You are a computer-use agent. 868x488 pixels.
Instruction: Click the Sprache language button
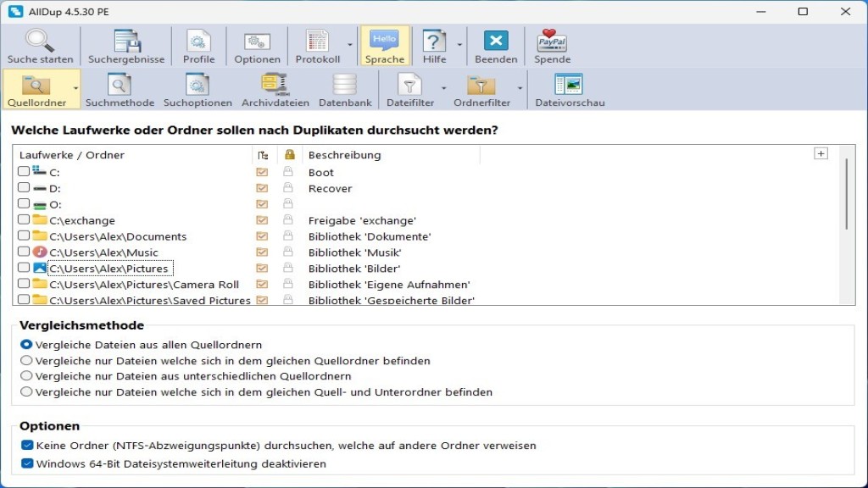(x=384, y=42)
